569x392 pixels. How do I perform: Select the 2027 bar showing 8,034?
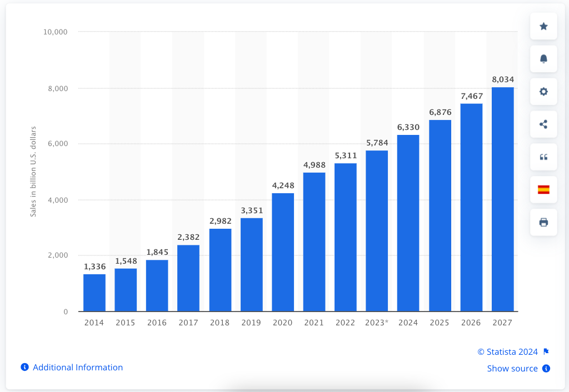tap(502, 199)
